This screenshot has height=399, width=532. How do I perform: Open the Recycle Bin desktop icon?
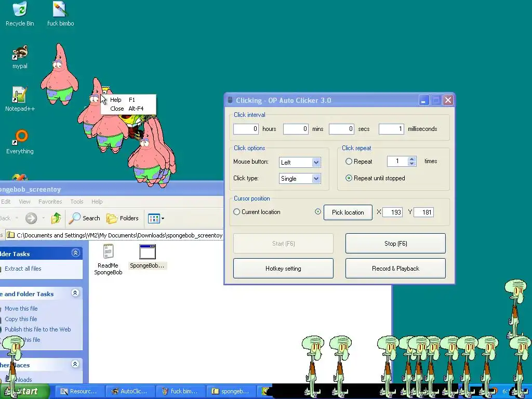pyautogui.click(x=20, y=14)
